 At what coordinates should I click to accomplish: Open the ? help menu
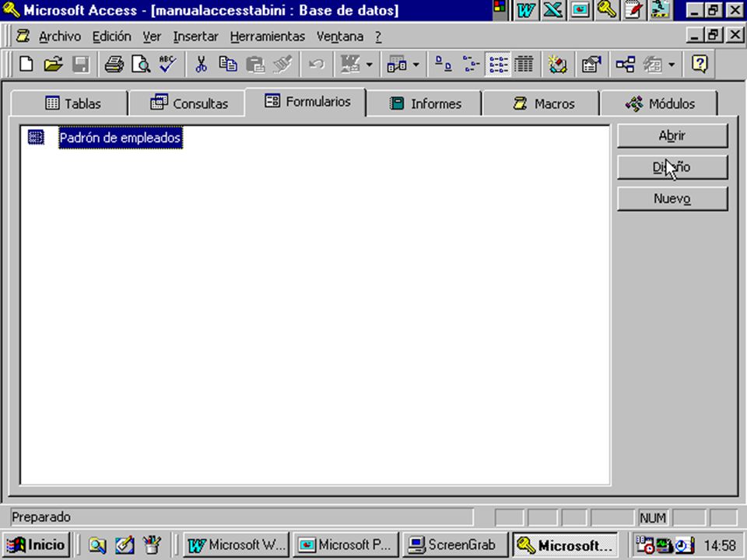coord(378,37)
